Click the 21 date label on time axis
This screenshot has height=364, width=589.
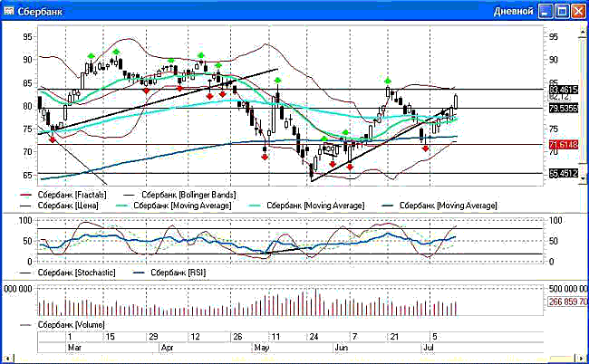[394, 337]
